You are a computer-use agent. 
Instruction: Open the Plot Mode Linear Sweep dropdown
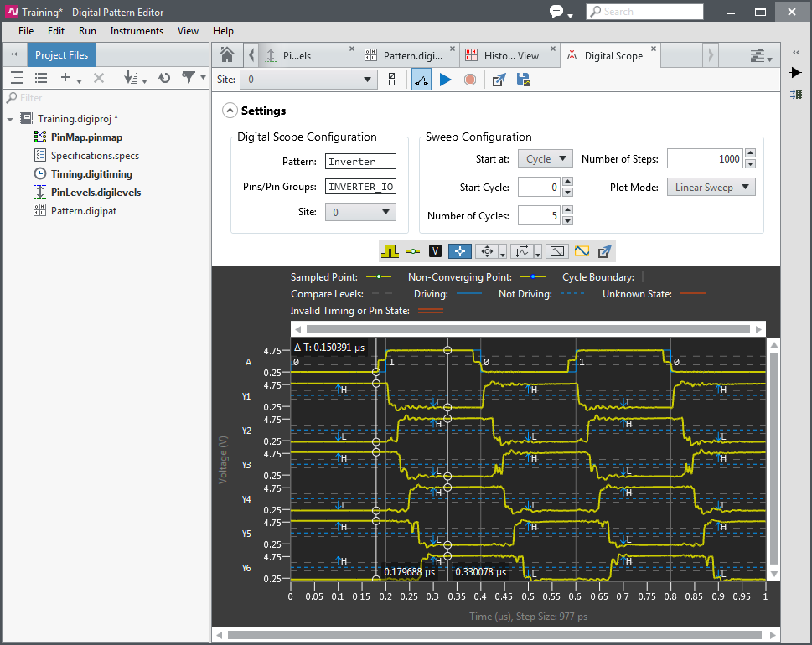pyautogui.click(x=711, y=188)
